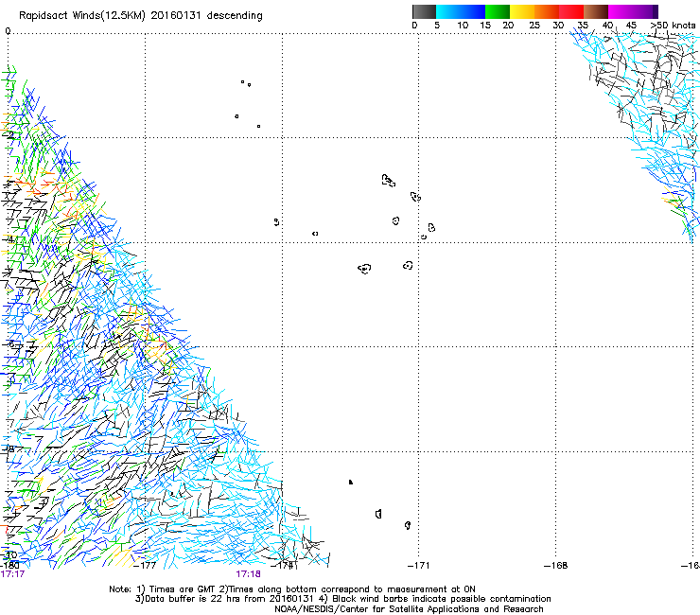Click the purple 17:17 time label
Screen dimensions: 700x615
click(12, 574)
